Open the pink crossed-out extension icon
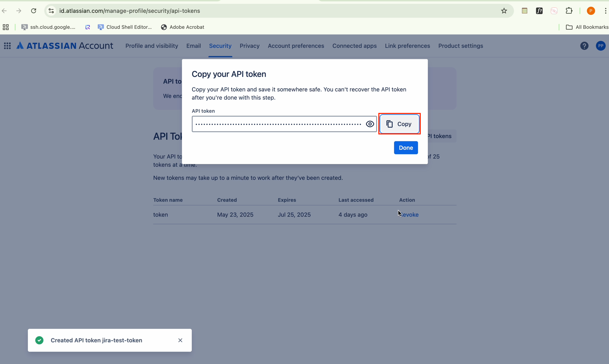Image resolution: width=609 pixels, height=364 pixels. point(554,11)
